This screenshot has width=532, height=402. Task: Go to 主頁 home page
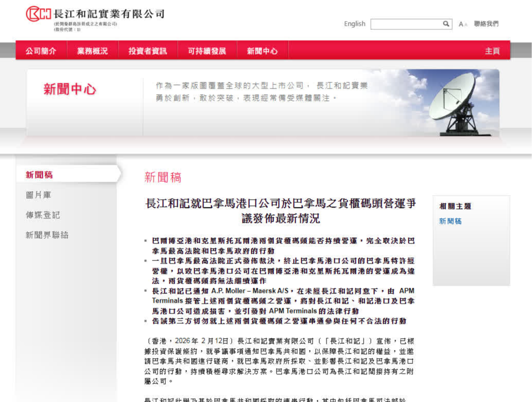492,51
